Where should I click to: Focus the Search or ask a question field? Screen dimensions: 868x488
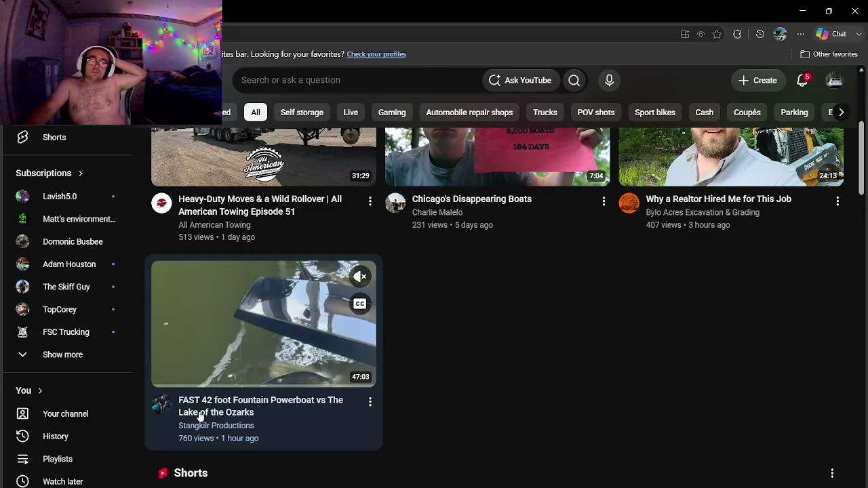coord(358,80)
